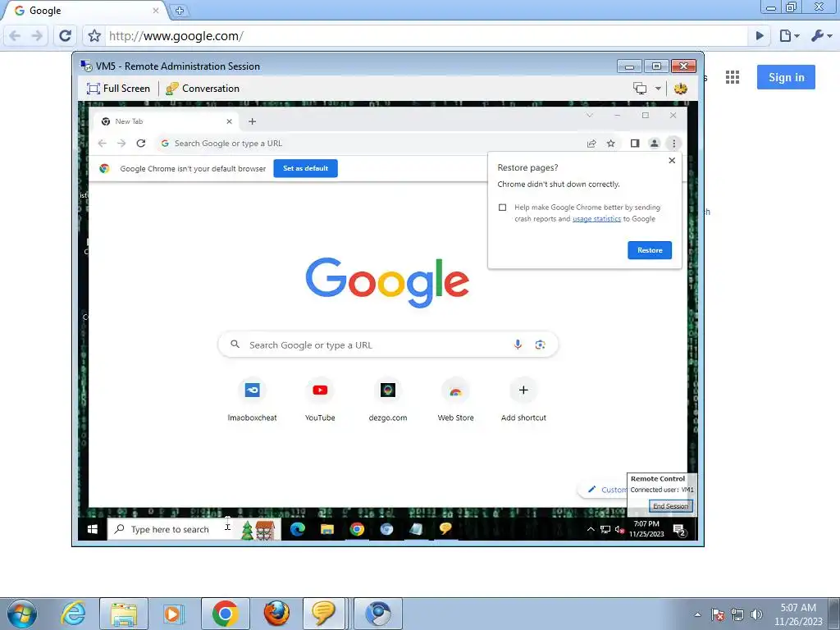Screen dimensions: 840x630
Task: Click the Google search box on New Tab page
Action: [x=388, y=345]
